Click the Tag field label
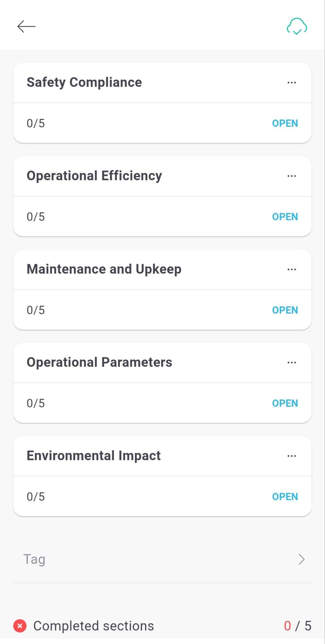 [x=34, y=560]
